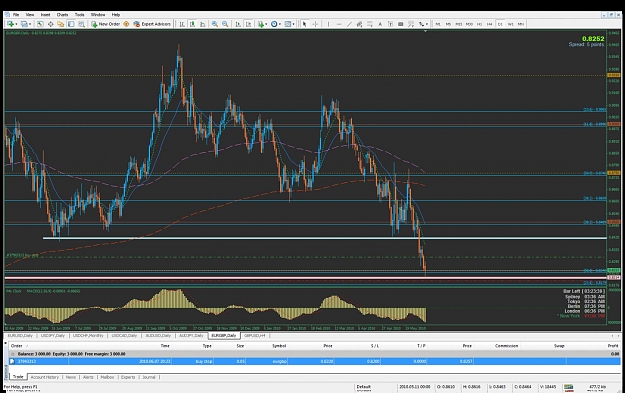The height and width of the screenshot is (393, 625).
Task: Switch to the EURUSD,Daily chart tab
Action: [20, 336]
